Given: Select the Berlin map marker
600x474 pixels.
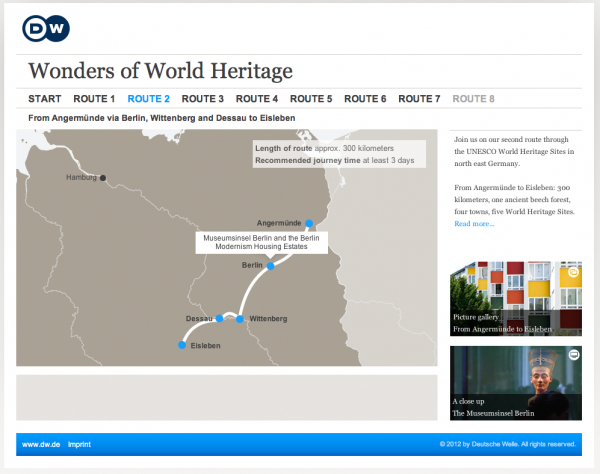Looking at the screenshot, I should (x=270, y=266).
